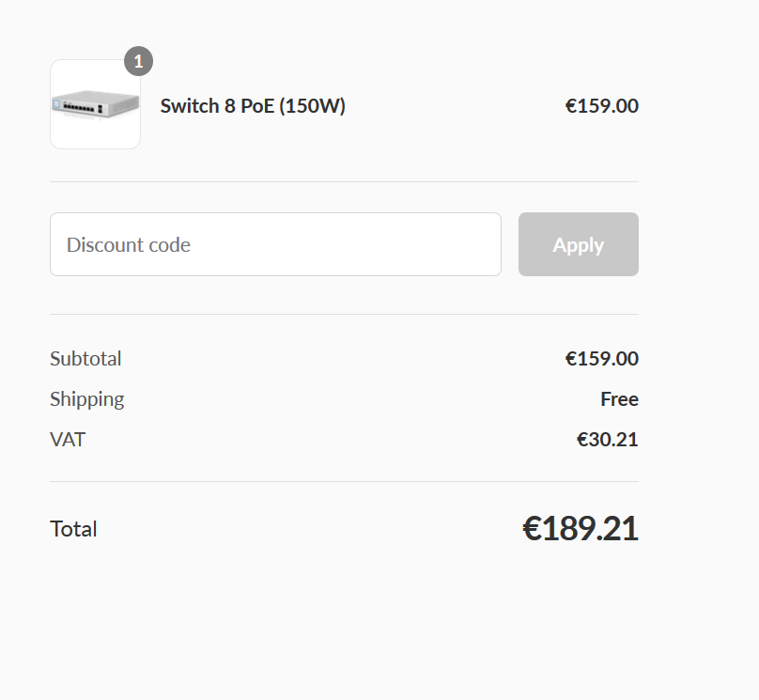Image resolution: width=759 pixels, height=700 pixels.
Task: Click the quantity badge showing 1
Action: tap(138, 62)
